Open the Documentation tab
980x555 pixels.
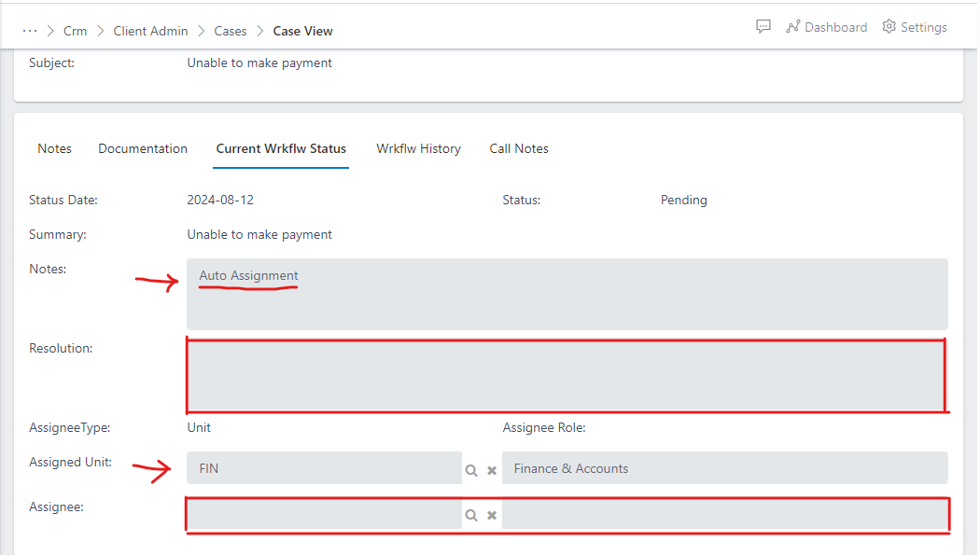(143, 148)
